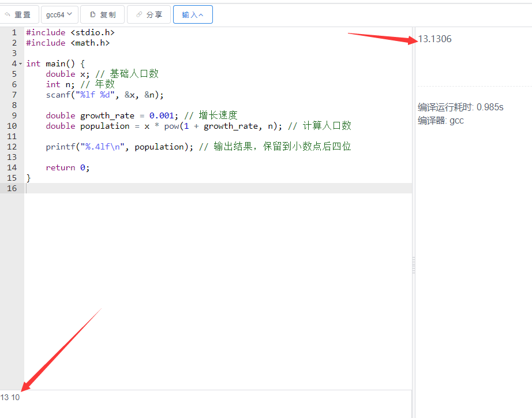Click 'return 0;' on line 14
The height and width of the screenshot is (418, 532).
tap(68, 168)
